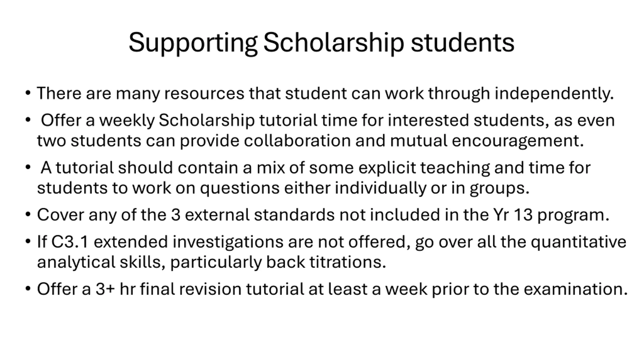
Task: Click the bullet dot before 'If C3.1 extended'
Action: 28,242
